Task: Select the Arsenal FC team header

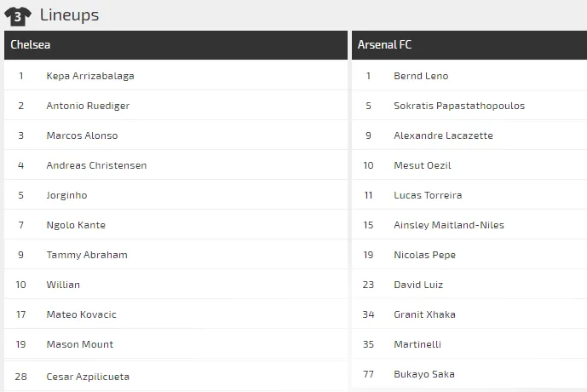Action: [384, 45]
